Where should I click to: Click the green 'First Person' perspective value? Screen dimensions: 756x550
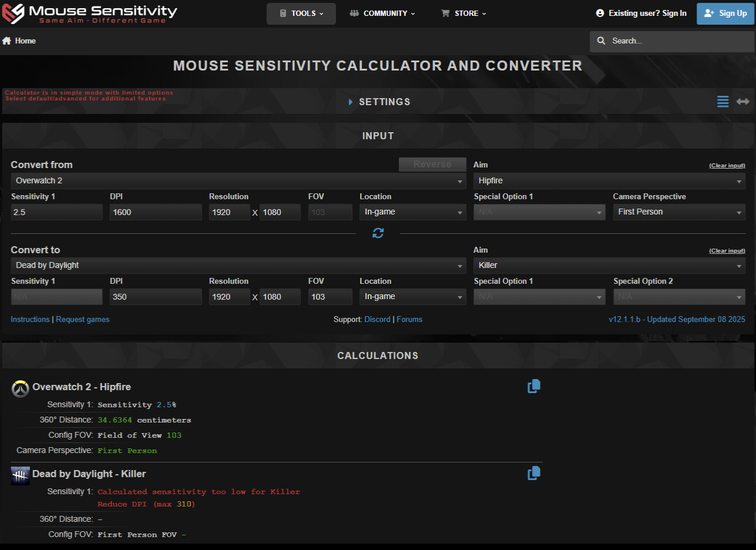tap(127, 451)
